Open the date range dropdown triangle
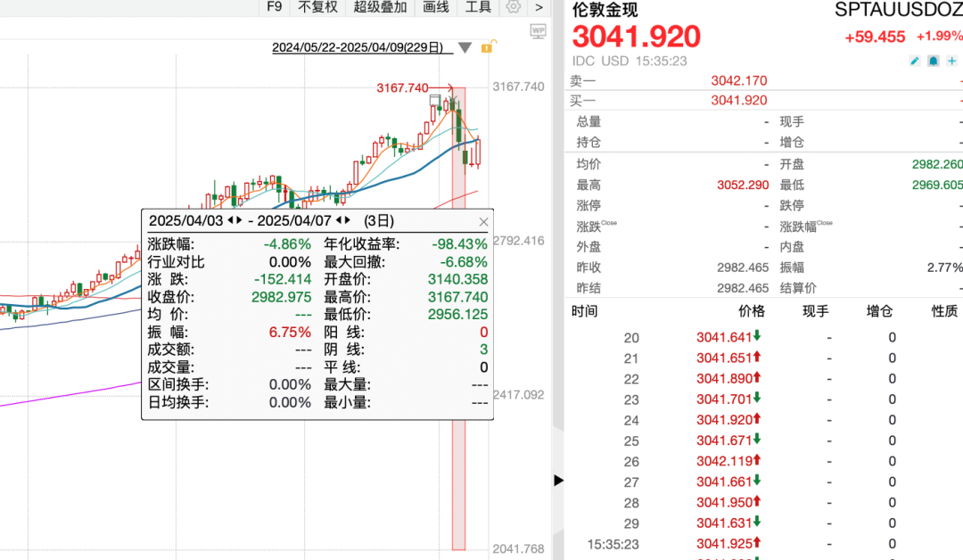 (465, 48)
